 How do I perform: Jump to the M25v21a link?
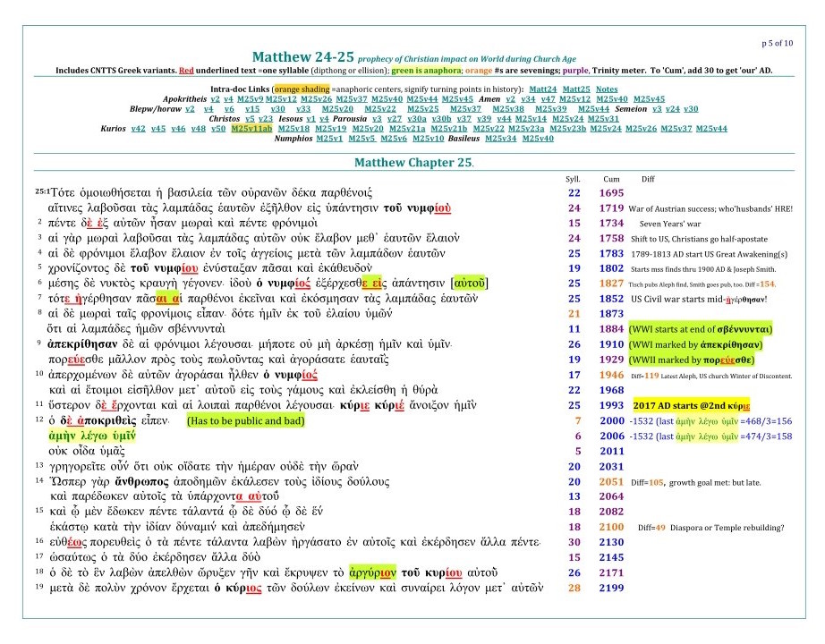pos(407,129)
